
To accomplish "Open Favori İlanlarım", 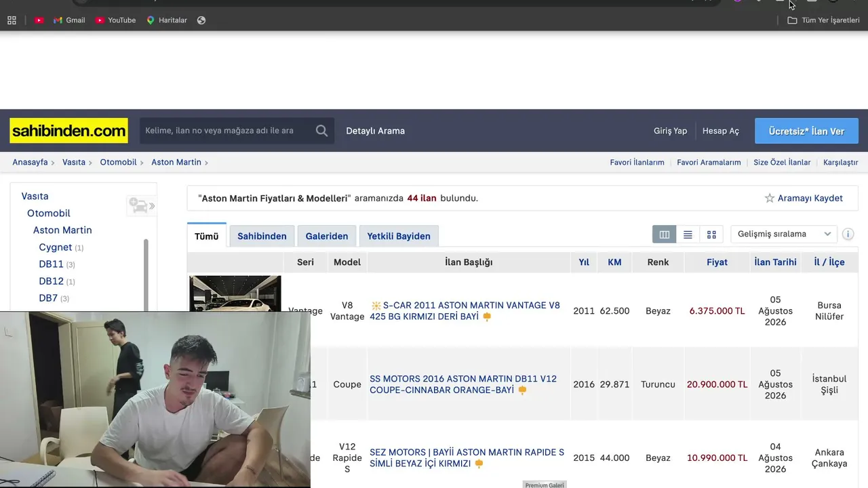I will point(637,163).
